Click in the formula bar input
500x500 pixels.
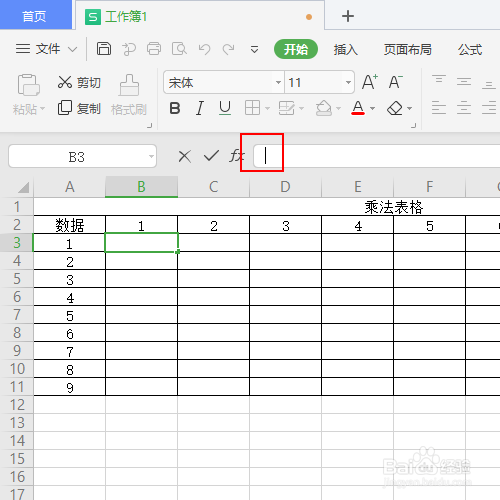pos(377,156)
